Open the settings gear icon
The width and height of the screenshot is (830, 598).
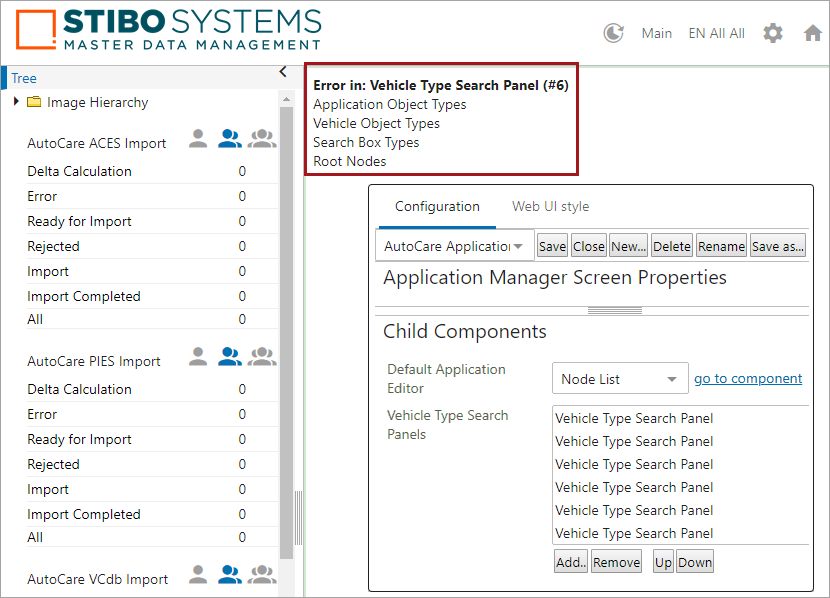pos(773,33)
